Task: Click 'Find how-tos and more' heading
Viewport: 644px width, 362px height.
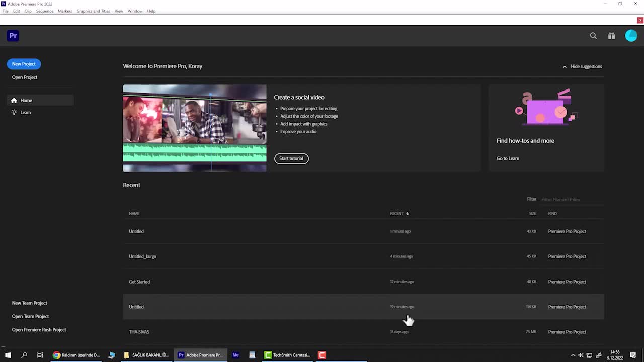Action: [525, 141]
